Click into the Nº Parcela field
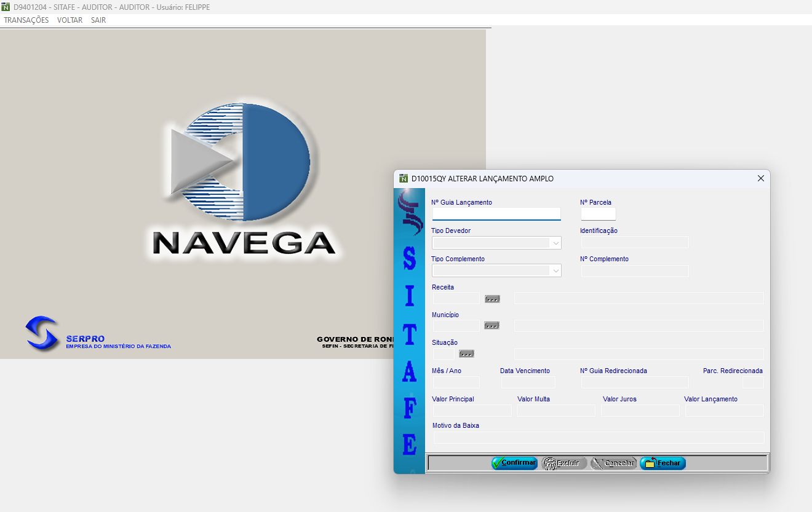Viewport: 812px width, 512px height. [x=598, y=214]
